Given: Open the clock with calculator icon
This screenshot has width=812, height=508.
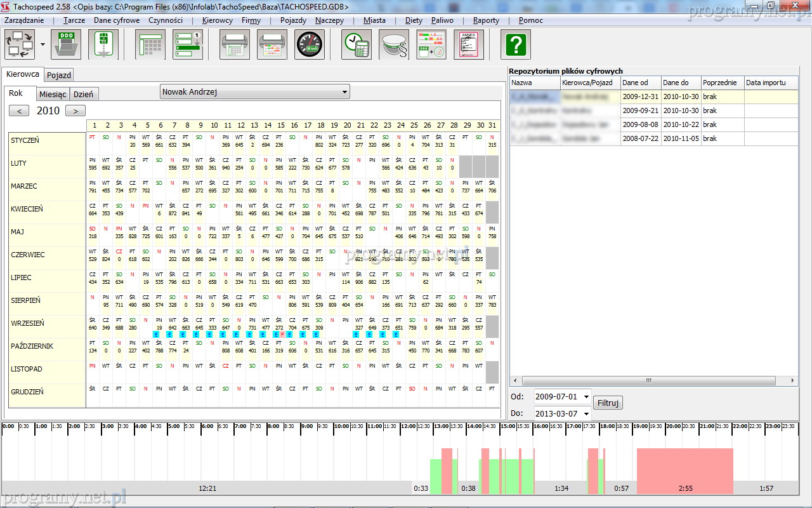Looking at the screenshot, I should pyautogui.click(x=357, y=44).
